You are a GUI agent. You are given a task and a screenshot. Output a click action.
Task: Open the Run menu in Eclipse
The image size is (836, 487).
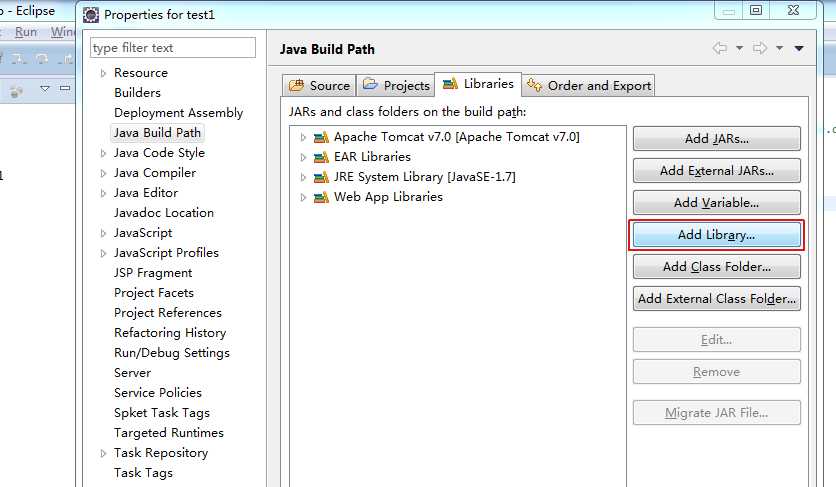click(x=26, y=32)
